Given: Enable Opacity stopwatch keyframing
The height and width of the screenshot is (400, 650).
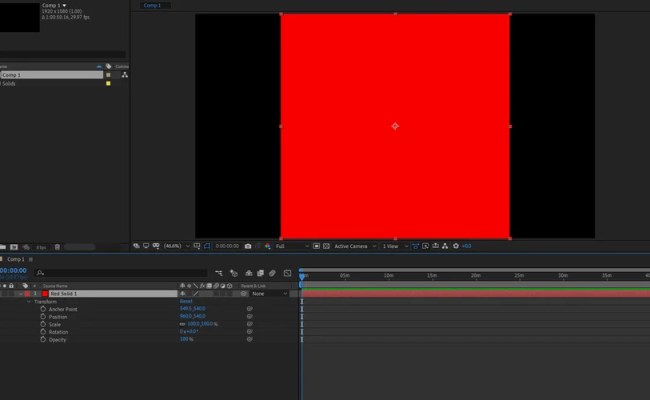Looking at the screenshot, I should click(43, 339).
